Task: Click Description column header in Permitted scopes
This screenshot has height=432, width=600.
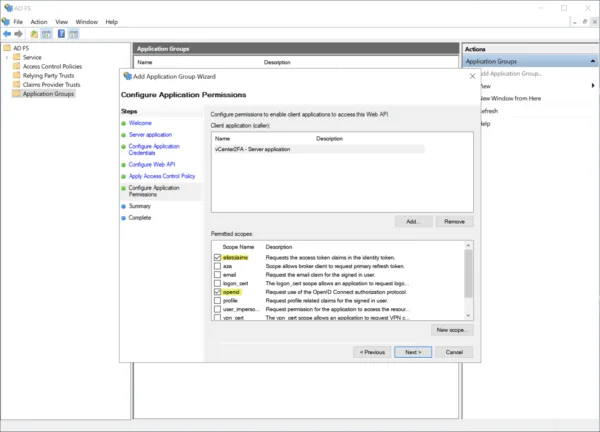Action: (279, 247)
